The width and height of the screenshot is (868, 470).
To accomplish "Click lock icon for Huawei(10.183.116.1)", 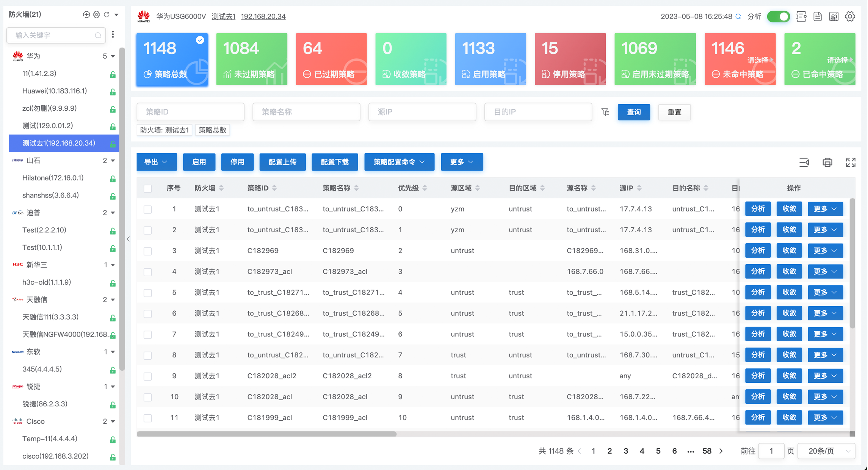I will click(113, 92).
